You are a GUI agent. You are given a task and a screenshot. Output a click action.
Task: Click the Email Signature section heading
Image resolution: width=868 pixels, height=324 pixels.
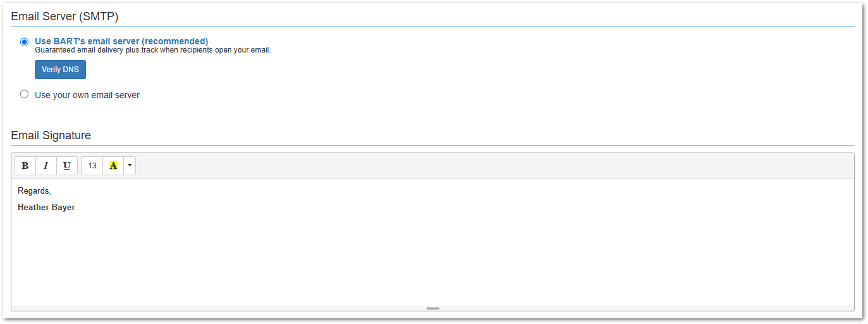click(x=51, y=135)
